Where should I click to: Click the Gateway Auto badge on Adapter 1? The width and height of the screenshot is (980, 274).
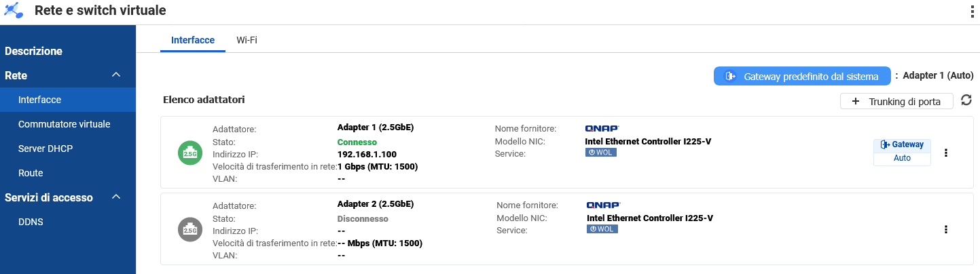pos(902,151)
